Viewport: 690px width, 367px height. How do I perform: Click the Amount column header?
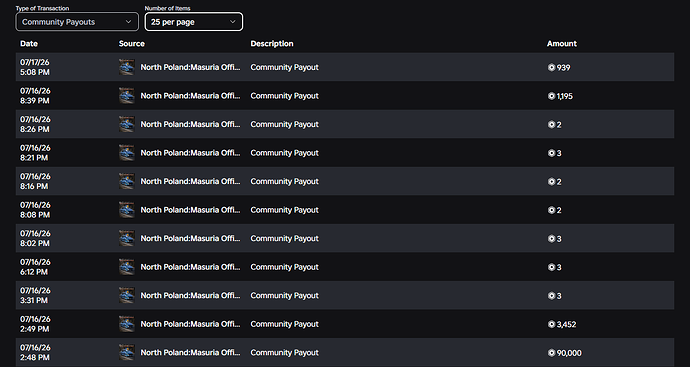click(562, 44)
